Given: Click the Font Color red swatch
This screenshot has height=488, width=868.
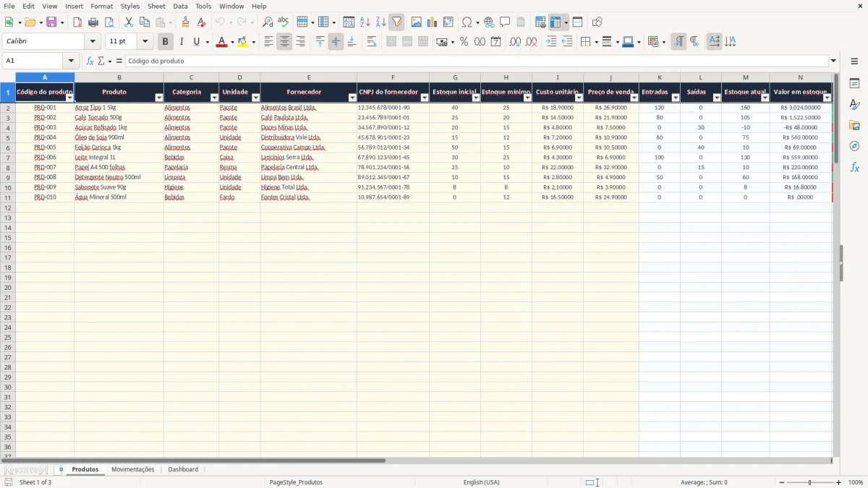Looking at the screenshot, I should coord(221,42).
